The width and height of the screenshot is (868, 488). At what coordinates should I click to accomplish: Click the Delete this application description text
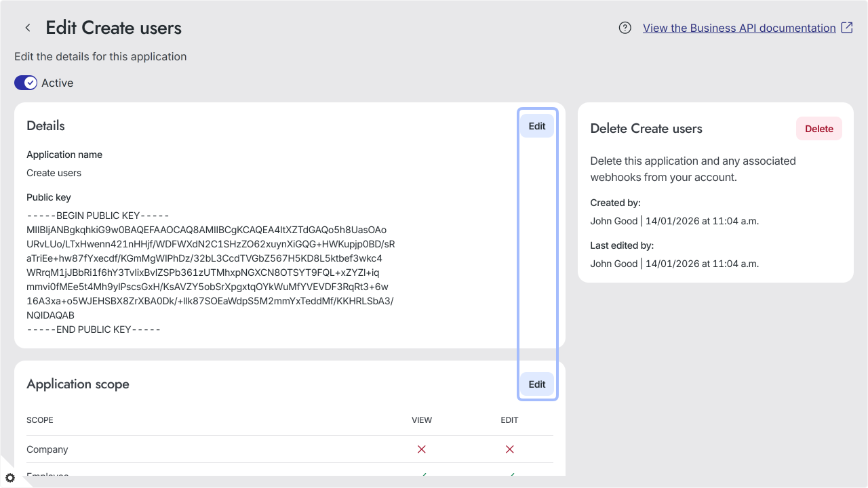pyautogui.click(x=693, y=169)
